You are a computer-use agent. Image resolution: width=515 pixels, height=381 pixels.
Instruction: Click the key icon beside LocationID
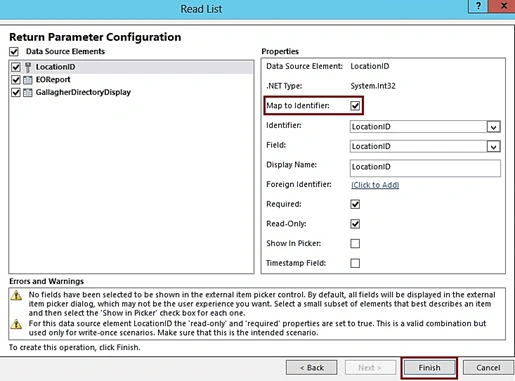(x=28, y=67)
